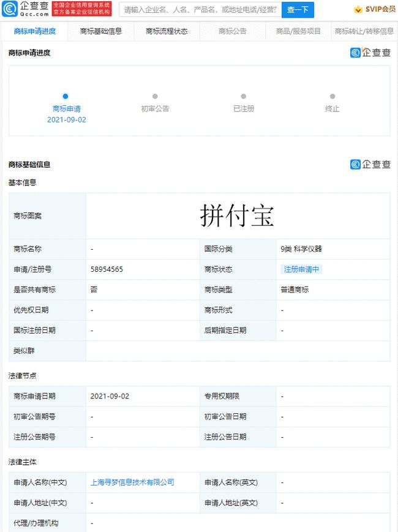Click the 代理/办理机构 row label

[x=36, y=523]
